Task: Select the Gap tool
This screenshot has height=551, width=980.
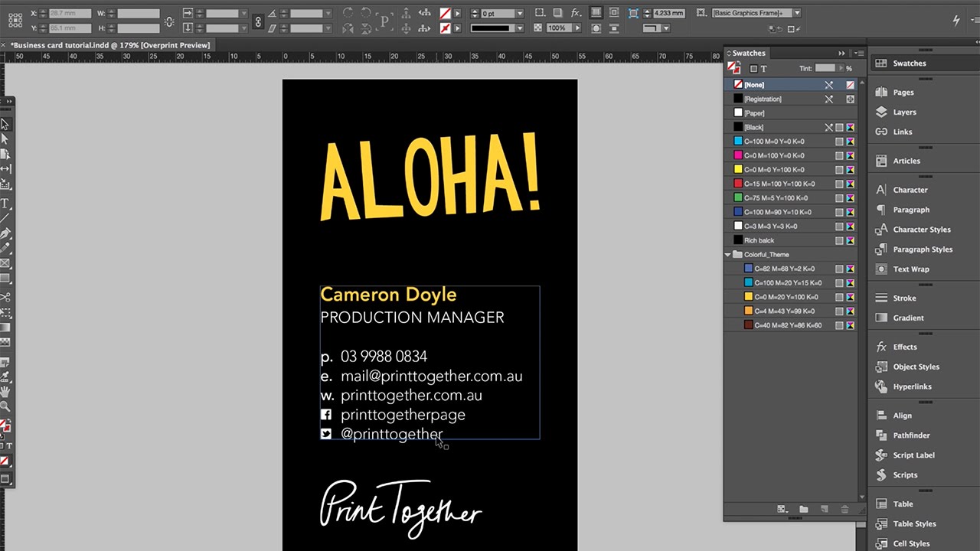Action: (x=5, y=168)
